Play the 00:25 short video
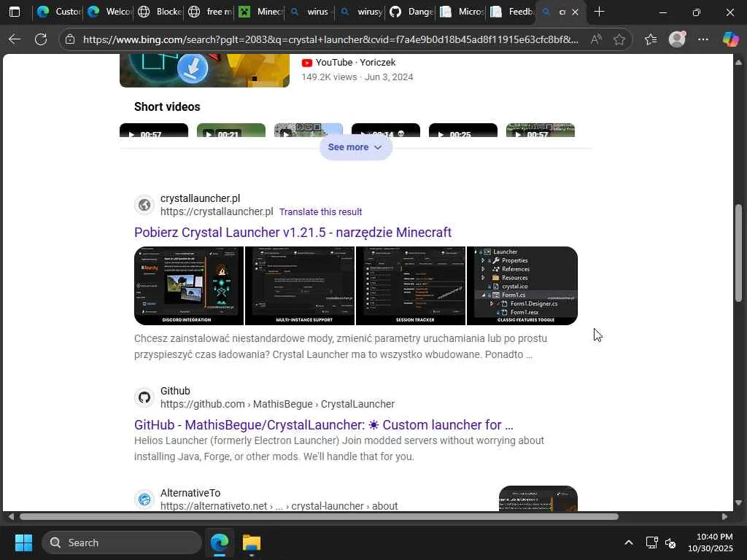 463,131
